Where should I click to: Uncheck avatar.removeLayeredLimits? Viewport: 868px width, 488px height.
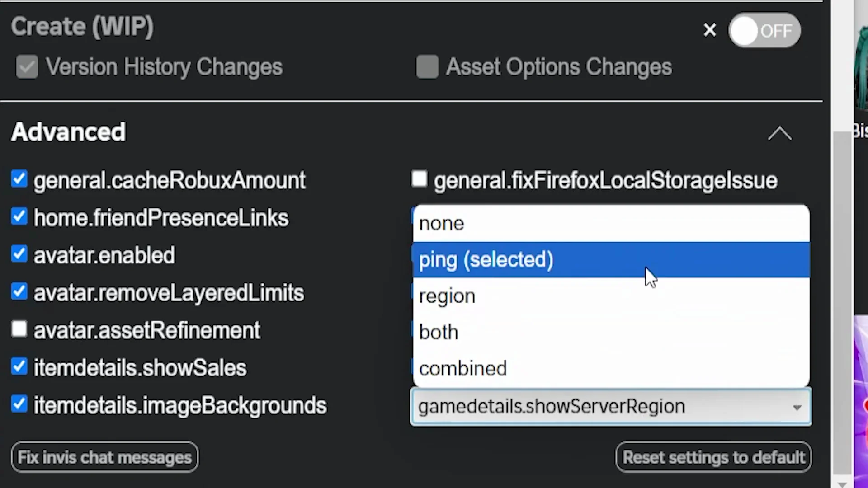[x=19, y=292]
